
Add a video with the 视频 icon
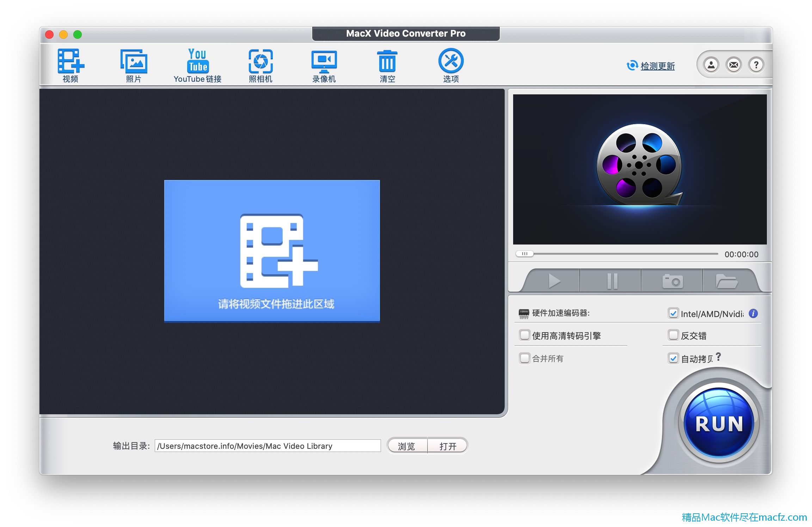click(x=70, y=66)
